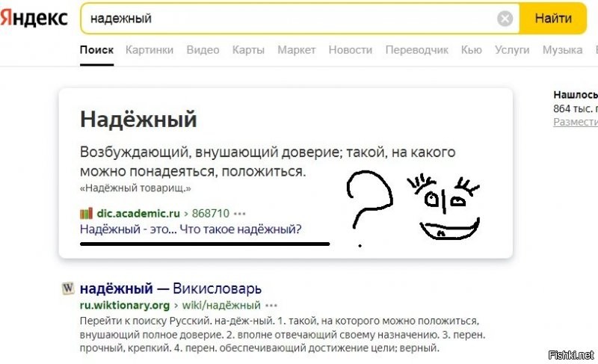
Task: Open the link "Надёжный - это... Что такое надёжный?"
Action: (x=191, y=229)
